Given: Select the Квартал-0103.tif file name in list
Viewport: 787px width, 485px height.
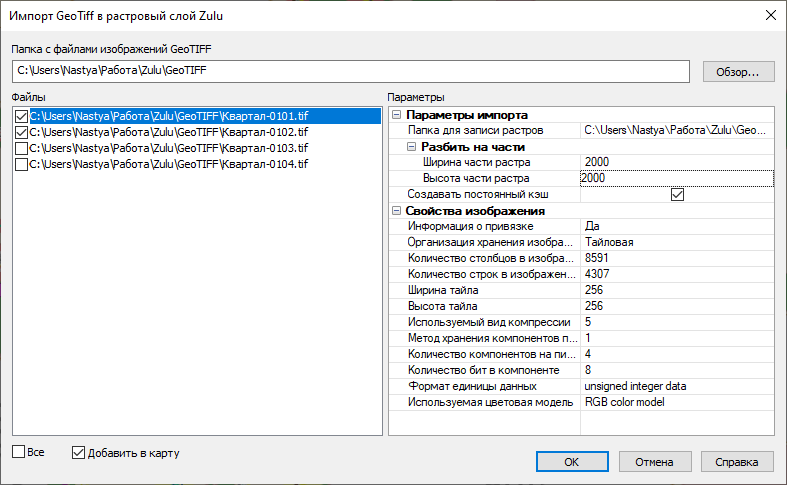Looking at the screenshot, I should point(168,148).
